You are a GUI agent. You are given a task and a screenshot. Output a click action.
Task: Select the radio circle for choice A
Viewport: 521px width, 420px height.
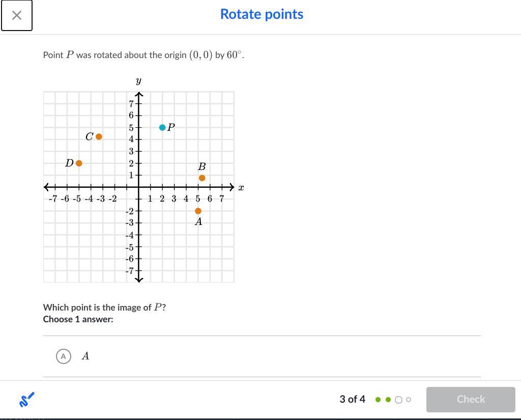63,356
